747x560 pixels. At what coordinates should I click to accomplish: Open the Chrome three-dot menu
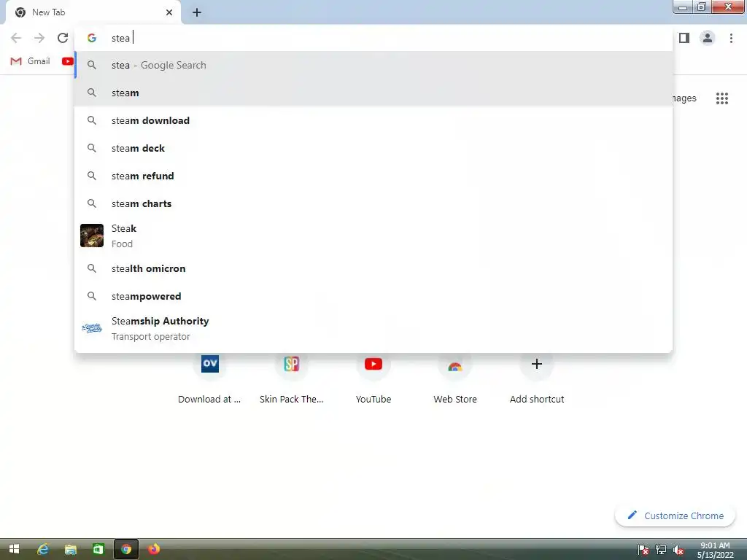click(x=731, y=38)
